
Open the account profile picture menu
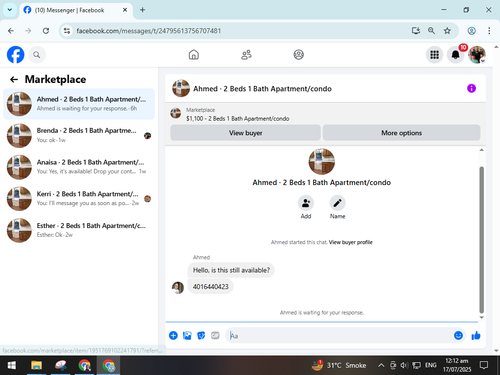(x=477, y=55)
